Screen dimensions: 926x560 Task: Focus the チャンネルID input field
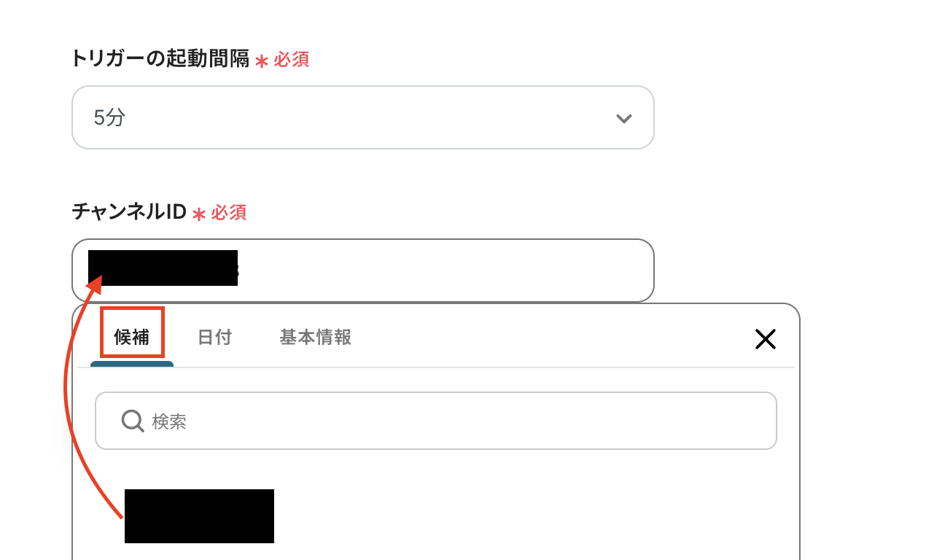[x=437, y=271]
